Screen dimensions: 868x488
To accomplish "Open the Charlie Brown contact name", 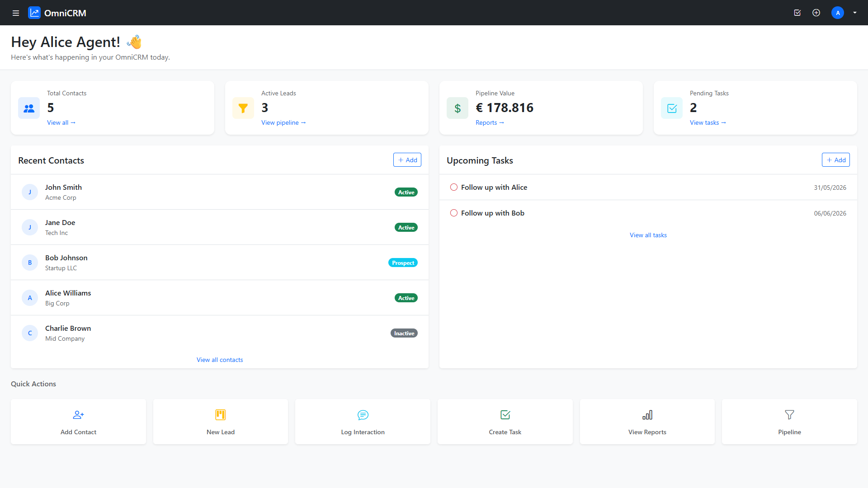I will [x=68, y=328].
